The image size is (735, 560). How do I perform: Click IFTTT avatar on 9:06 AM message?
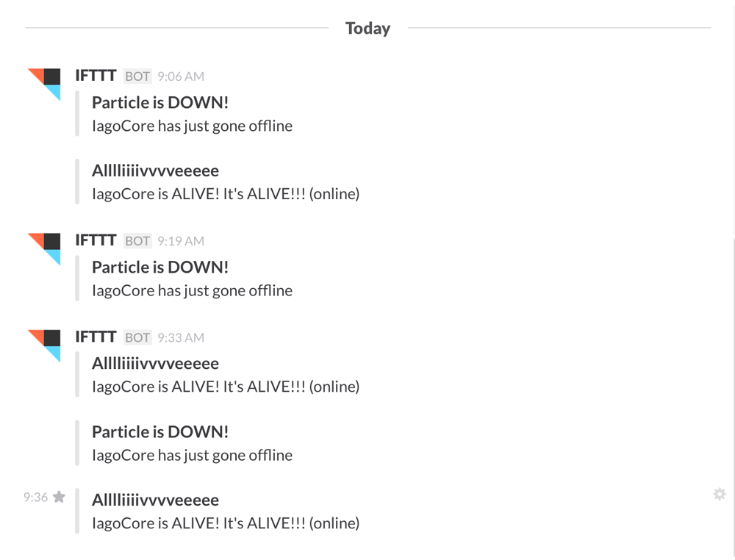click(44, 84)
